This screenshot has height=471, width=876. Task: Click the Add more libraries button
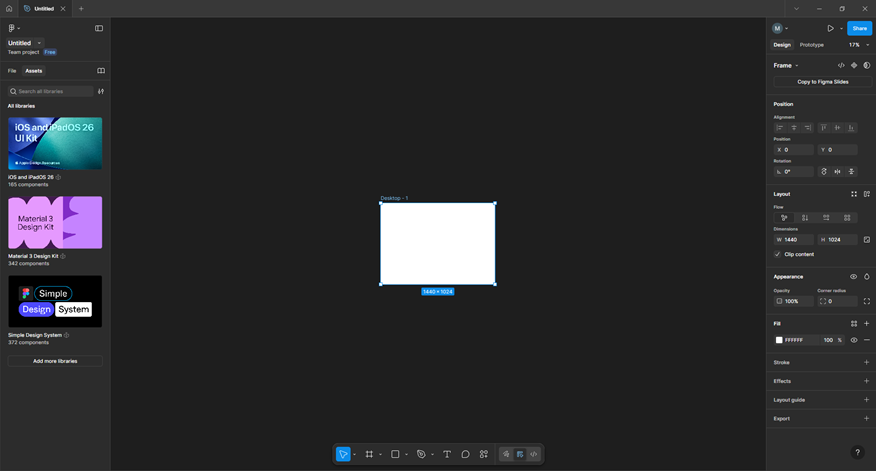coord(55,361)
